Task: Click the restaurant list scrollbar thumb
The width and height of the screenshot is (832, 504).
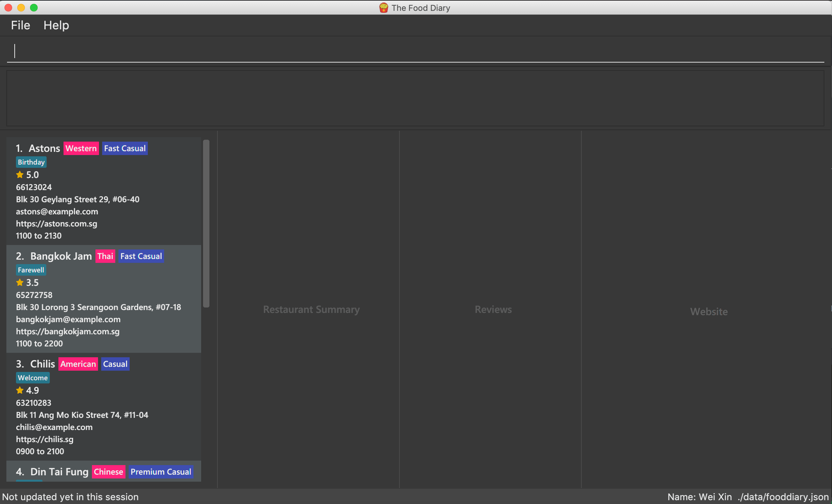Action: pyautogui.click(x=206, y=223)
